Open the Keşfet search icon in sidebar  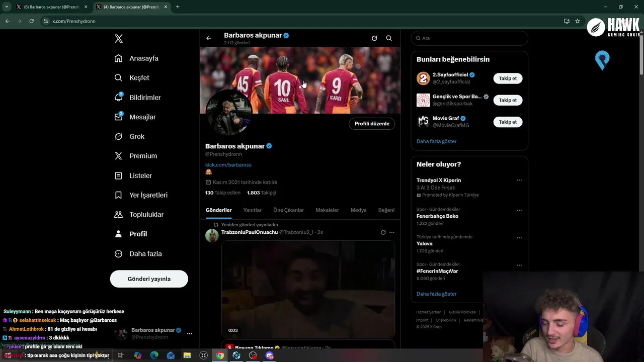click(118, 78)
